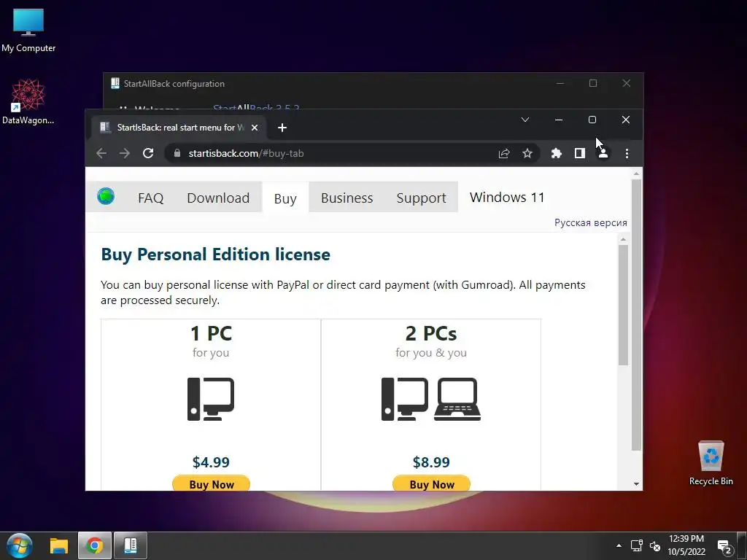
Task: Click the Chrome back arrow
Action: [101, 153]
